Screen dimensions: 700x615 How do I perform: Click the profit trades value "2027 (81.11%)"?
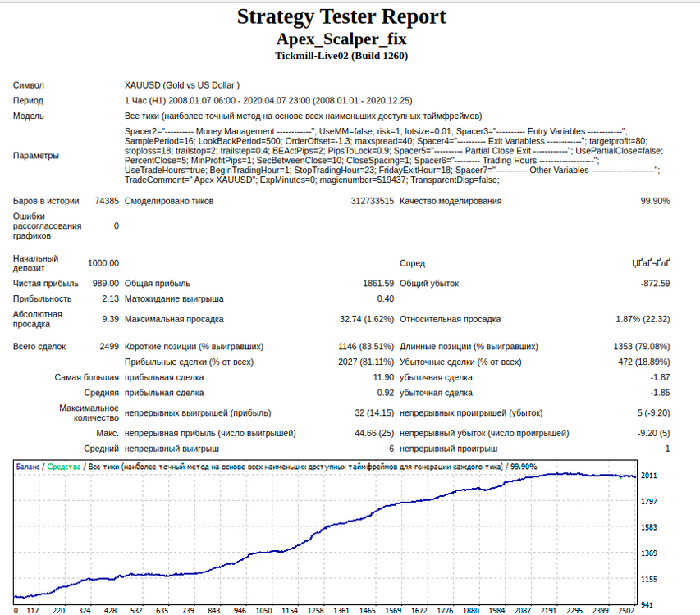366,362
